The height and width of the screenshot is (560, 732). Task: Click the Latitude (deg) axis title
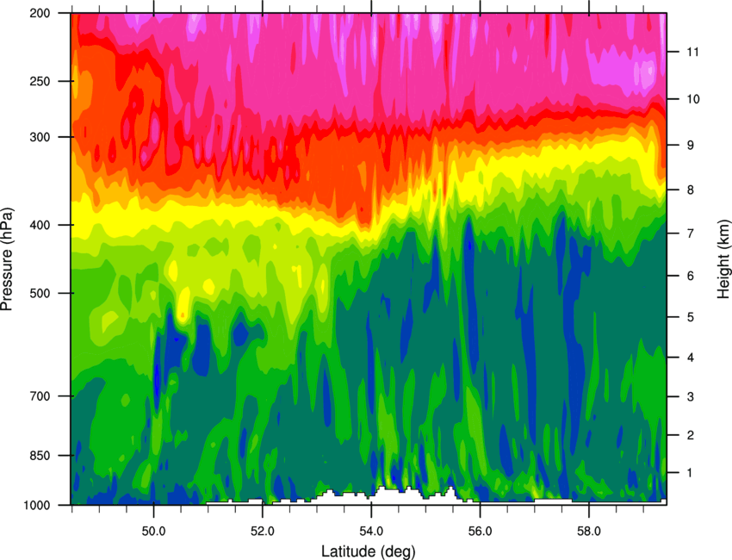[x=368, y=551]
